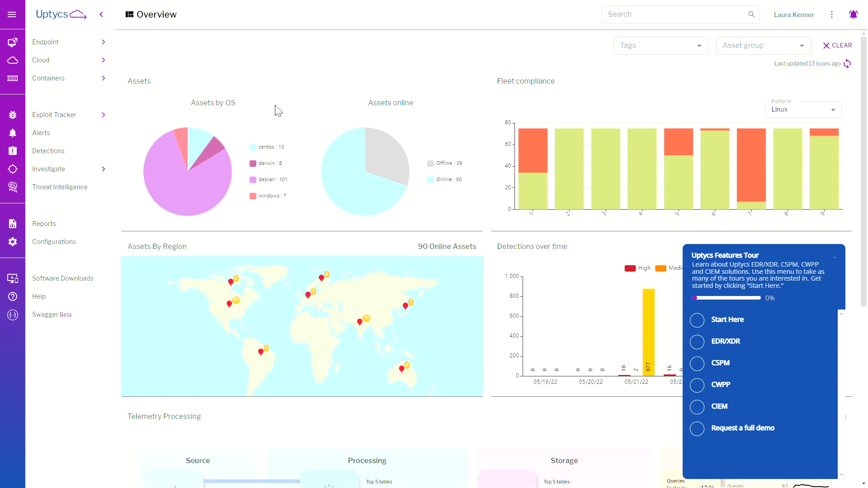Viewport: 868px width, 488px height.
Task: Click the Exploit Tracker bug icon
Action: pos(13,115)
